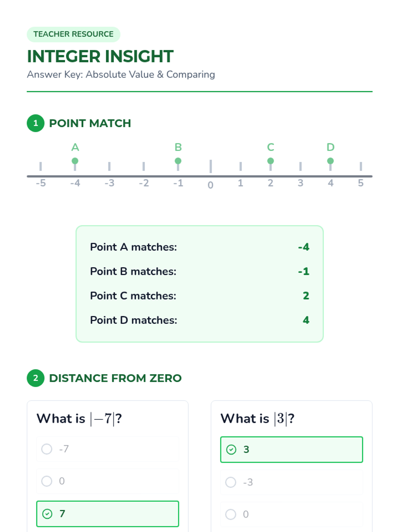This screenshot has width=399, height=532.
Task: Click the zero tick on number line
Action: 210,166
